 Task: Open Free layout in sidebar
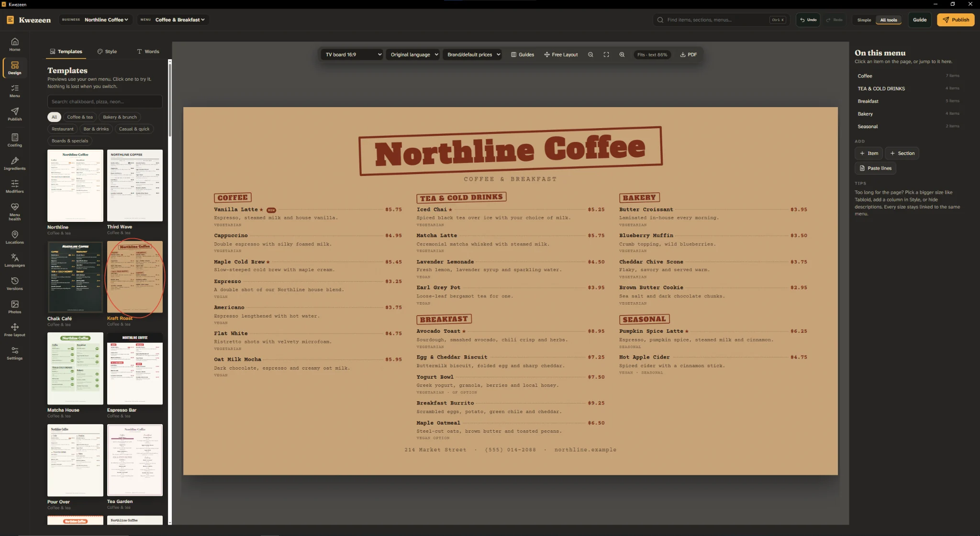tap(15, 330)
